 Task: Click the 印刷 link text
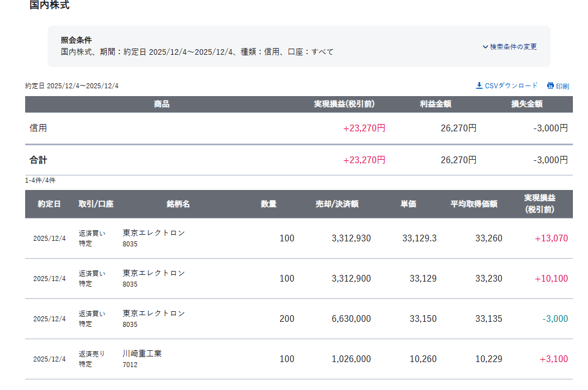click(562, 86)
